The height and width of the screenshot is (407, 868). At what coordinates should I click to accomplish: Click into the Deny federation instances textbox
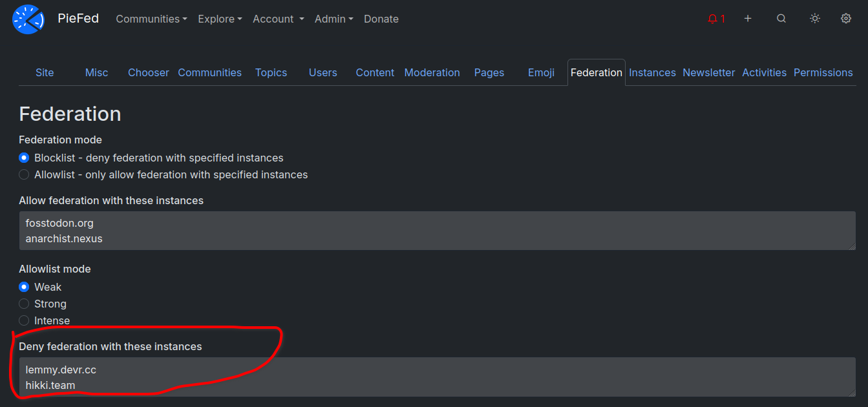[x=437, y=377]
